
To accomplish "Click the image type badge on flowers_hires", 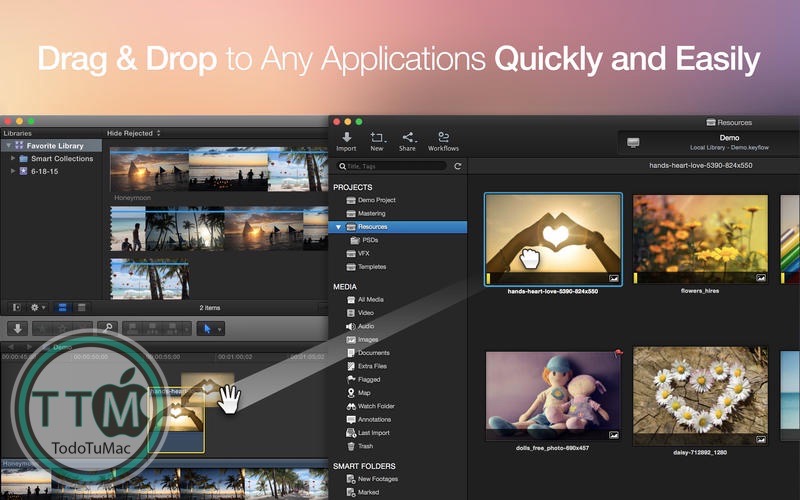I will click(x=761, y=278).
